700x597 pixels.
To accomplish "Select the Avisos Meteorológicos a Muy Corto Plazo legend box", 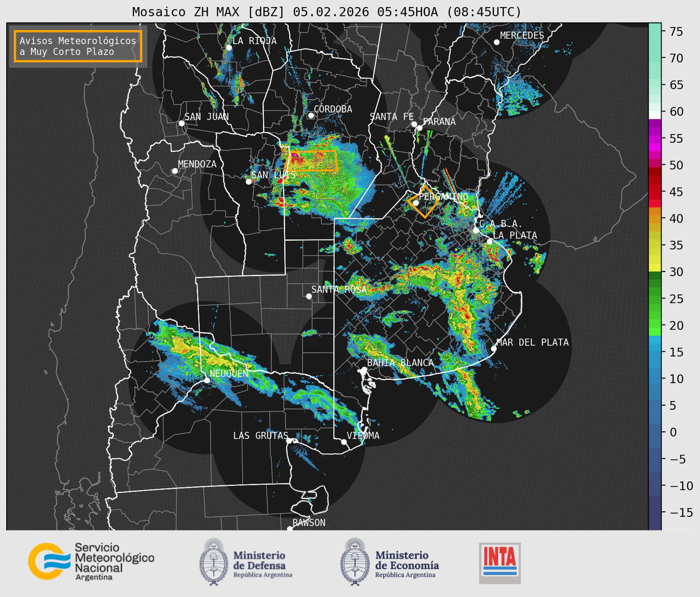I will click(78, 46).
